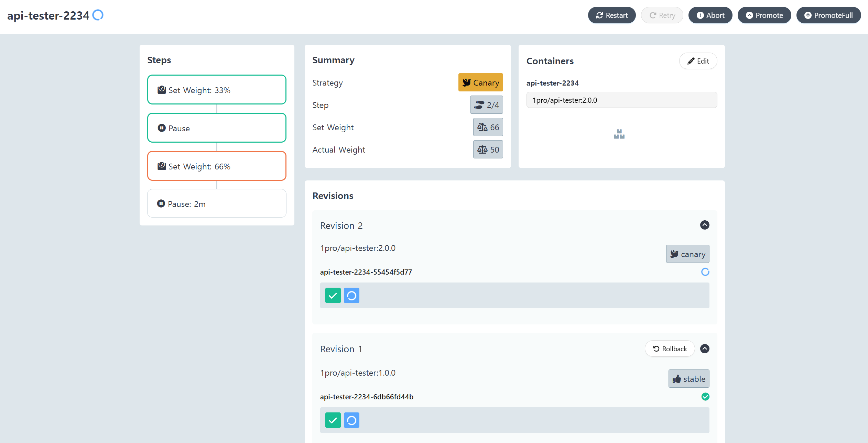Select the Set Weight: 66% step

(217, 166)
